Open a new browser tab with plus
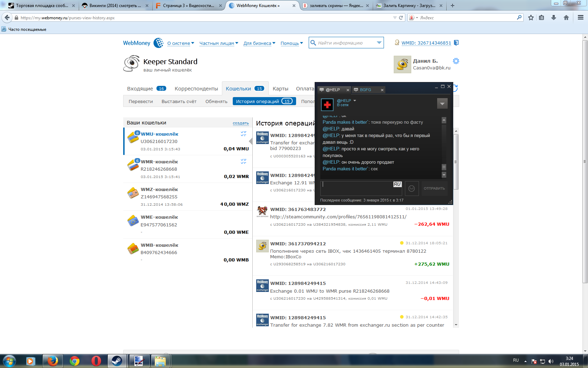This screenshot has height=368, width=588. pyautogui.click(x=453, y=6)
